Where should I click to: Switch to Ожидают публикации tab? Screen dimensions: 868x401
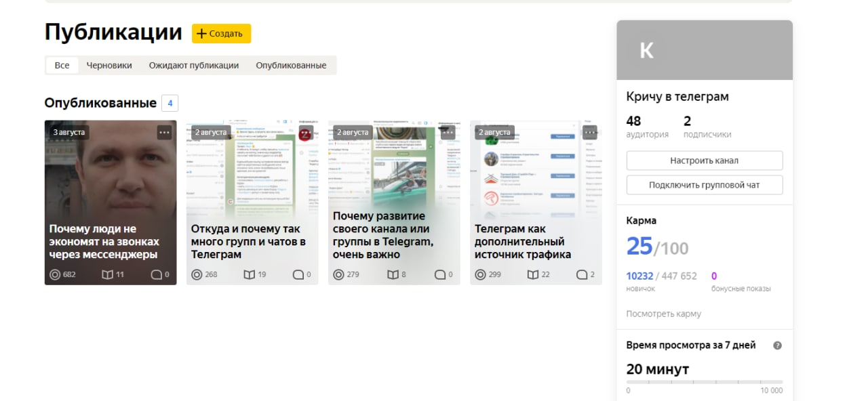coord(194,65)
